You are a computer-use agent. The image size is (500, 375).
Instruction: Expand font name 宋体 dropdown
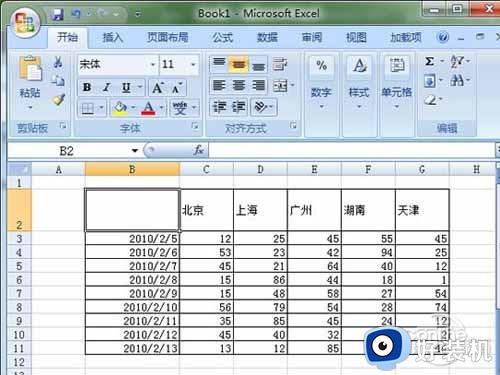153,64
